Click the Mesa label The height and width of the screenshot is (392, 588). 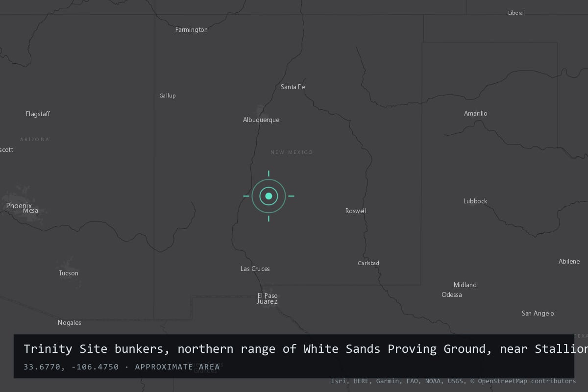(x=30, y=211)
